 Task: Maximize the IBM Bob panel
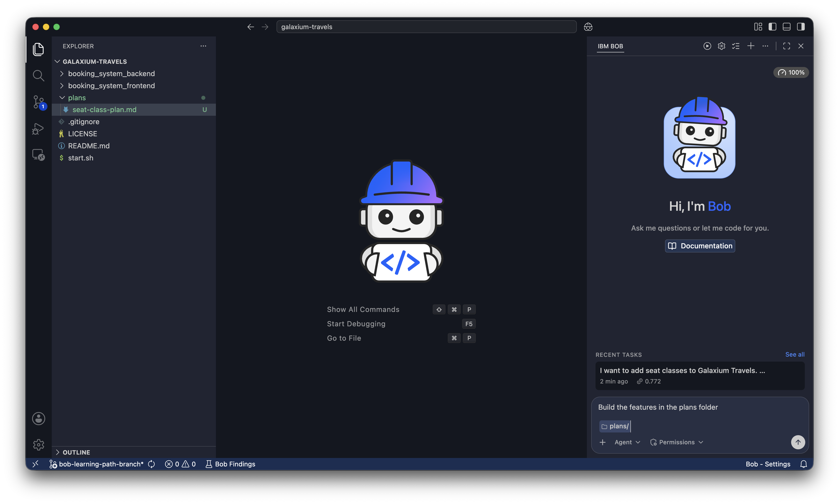coord(787,46)
